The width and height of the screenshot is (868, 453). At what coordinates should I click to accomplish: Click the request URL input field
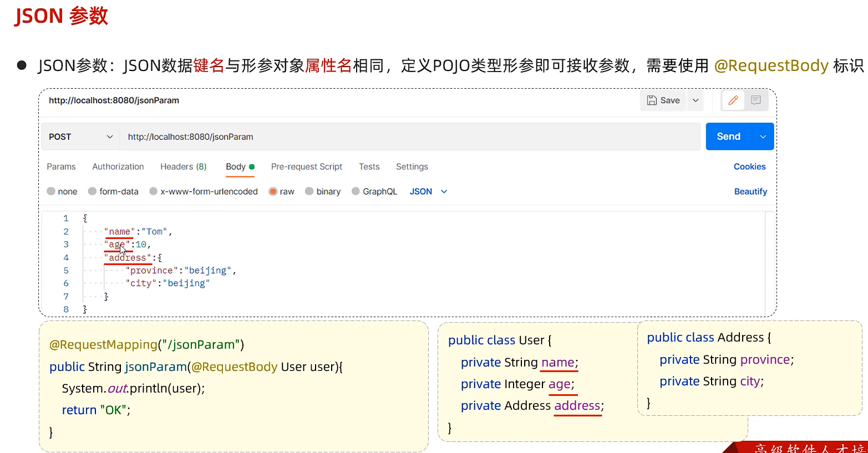tap(410, 137)
